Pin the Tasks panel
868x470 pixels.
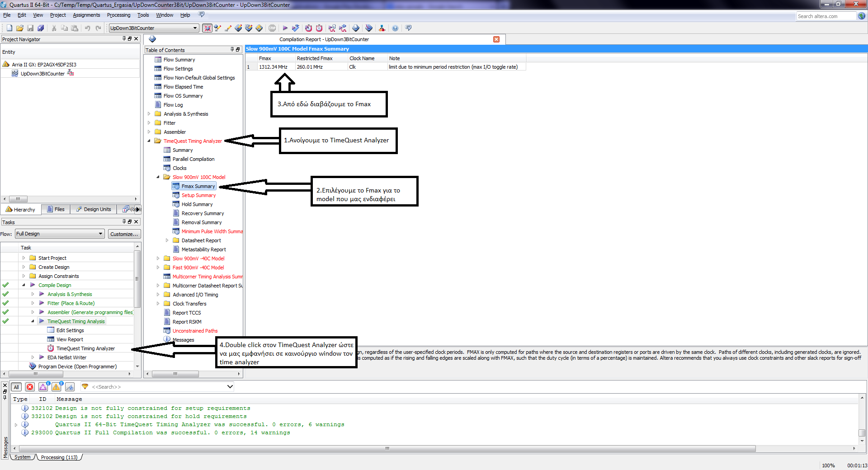click(x=124, y=221)
